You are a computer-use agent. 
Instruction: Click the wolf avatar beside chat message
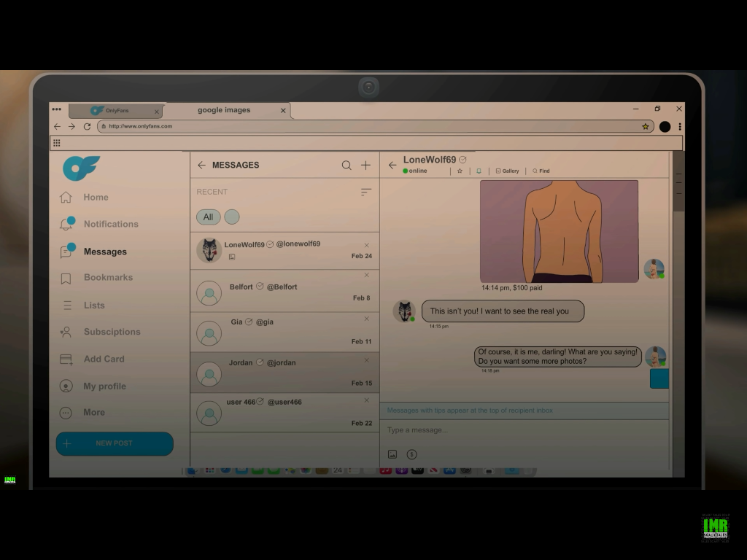pos(404,311)
